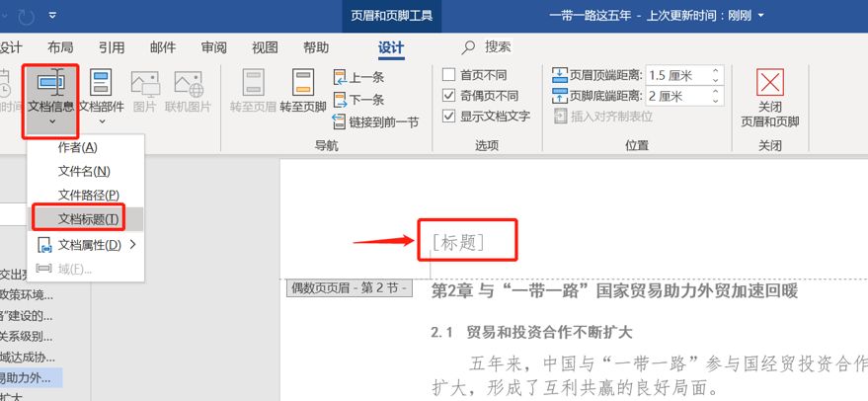The height and width of the screenshot is (401, 868).
Task: Click the 转至页眉 (Go to Header) icon
Action: 253,82
